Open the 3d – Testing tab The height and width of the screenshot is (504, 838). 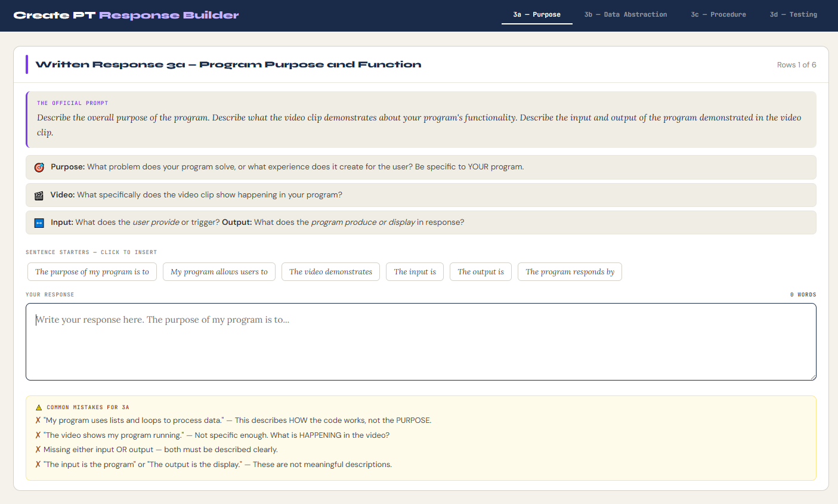793,14
